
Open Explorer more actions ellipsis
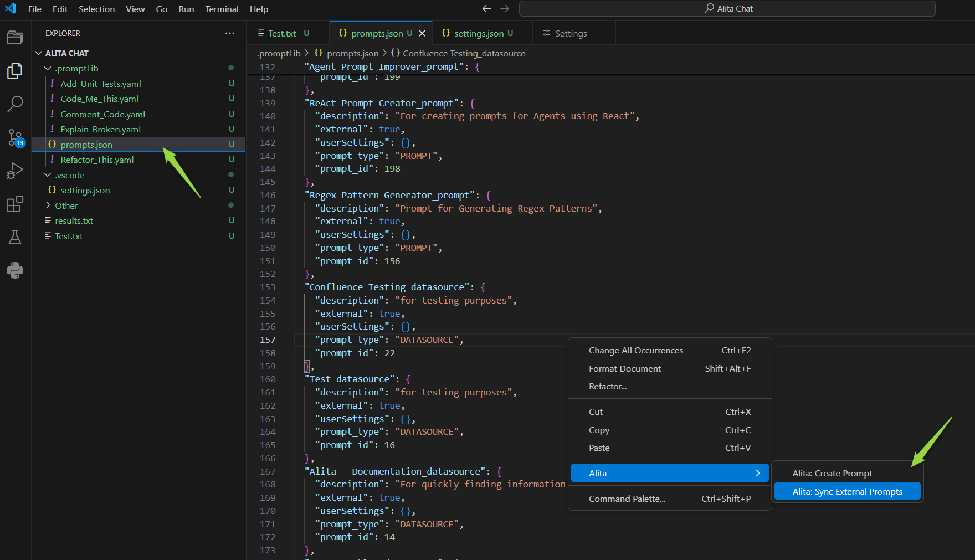pos(230,33)
